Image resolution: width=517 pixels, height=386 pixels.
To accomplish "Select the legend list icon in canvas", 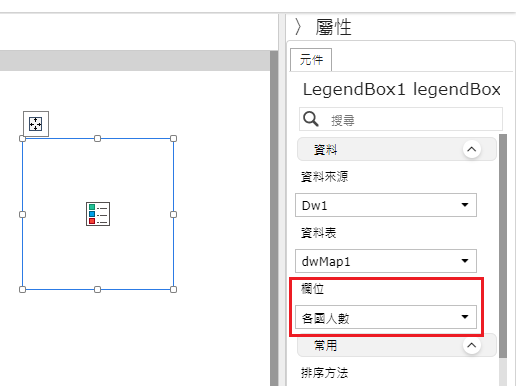I will pos(98,214).
